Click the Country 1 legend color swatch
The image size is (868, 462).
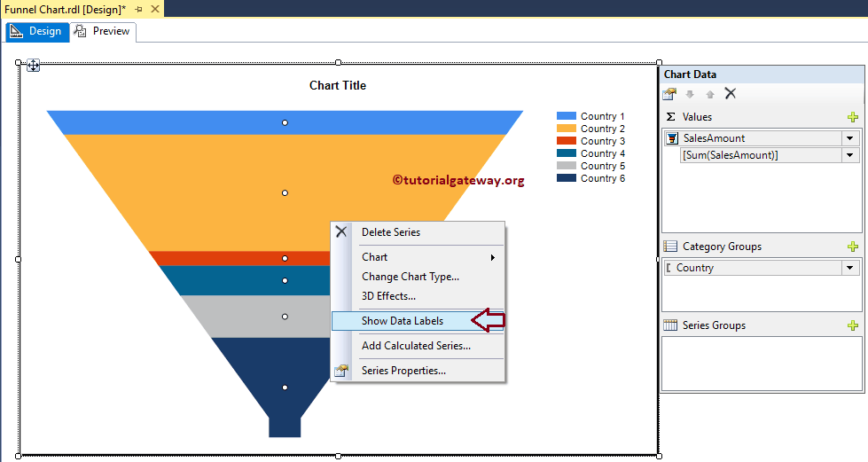pyautogui.click(x=567, y=116)
